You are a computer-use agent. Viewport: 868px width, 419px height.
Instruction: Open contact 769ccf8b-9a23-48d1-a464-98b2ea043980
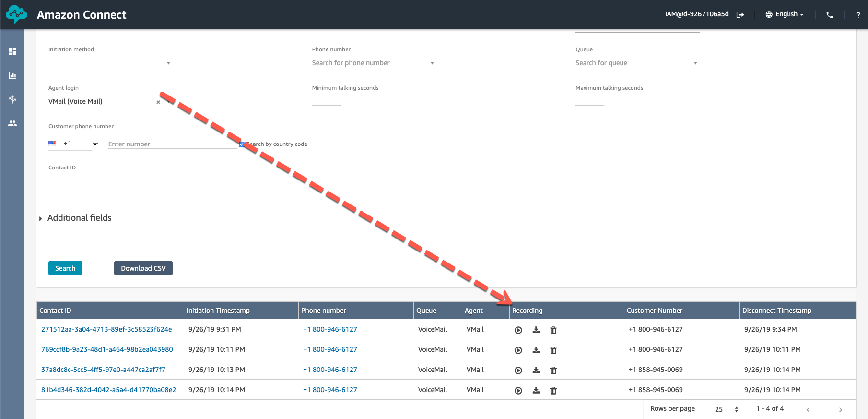pos(107,349)
